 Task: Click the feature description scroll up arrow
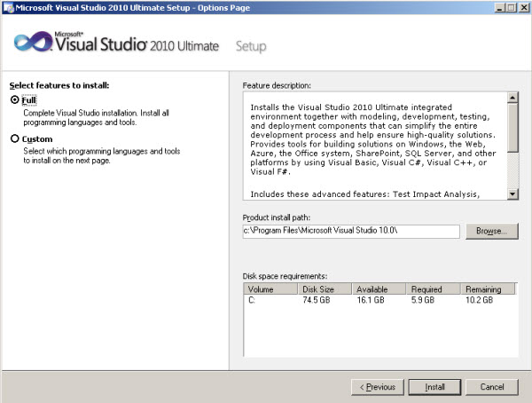click(x=512, y=98)
